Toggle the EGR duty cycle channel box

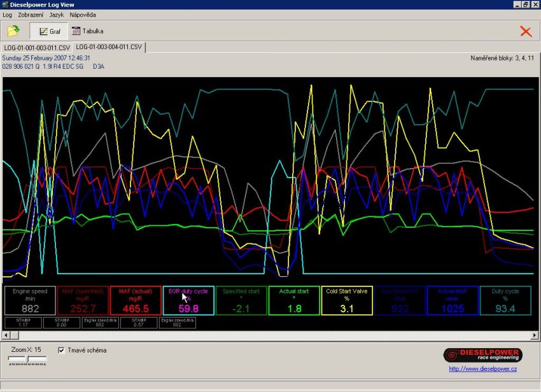pos(188,300)
